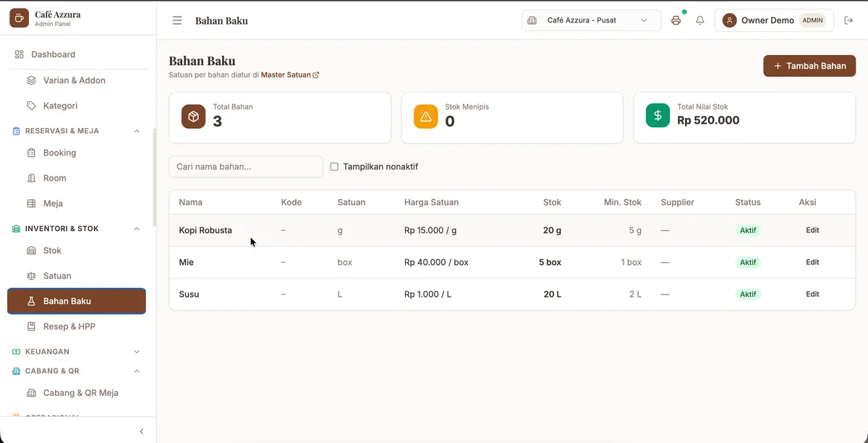Screen dimensions: 868x443
Task: Click the Total Nilai Stok dollar icon
Action: (658, 116)
